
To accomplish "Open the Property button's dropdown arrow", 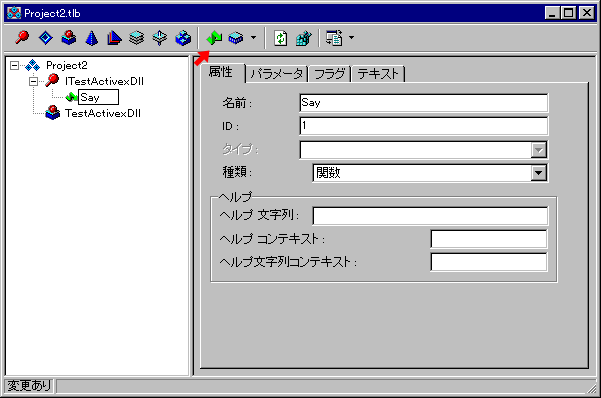I will [x=253, y=38].
